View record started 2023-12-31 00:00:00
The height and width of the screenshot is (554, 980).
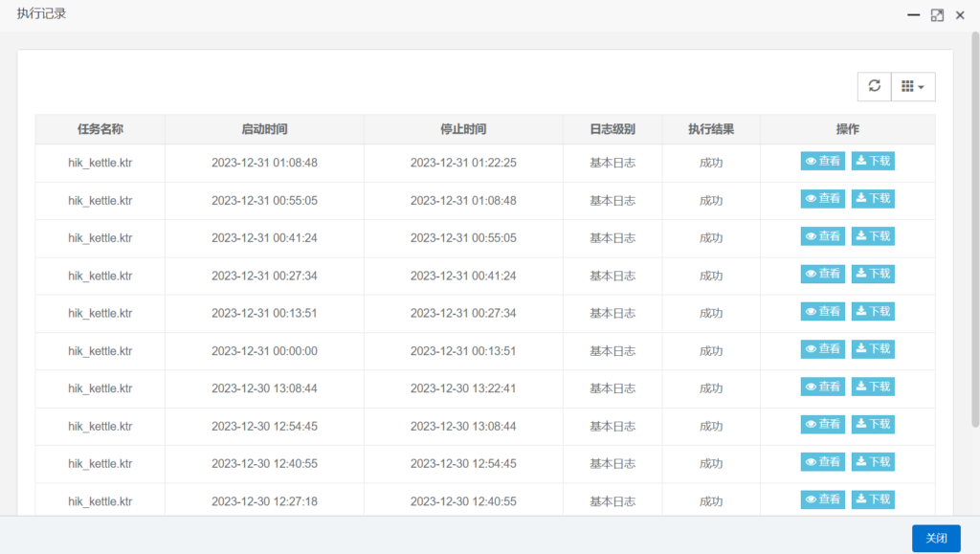pos(822,349)
